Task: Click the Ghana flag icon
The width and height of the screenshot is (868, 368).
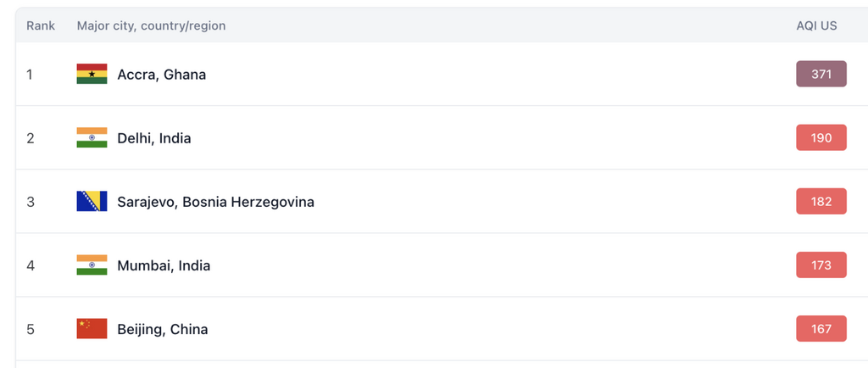Action: coord(92,74)
